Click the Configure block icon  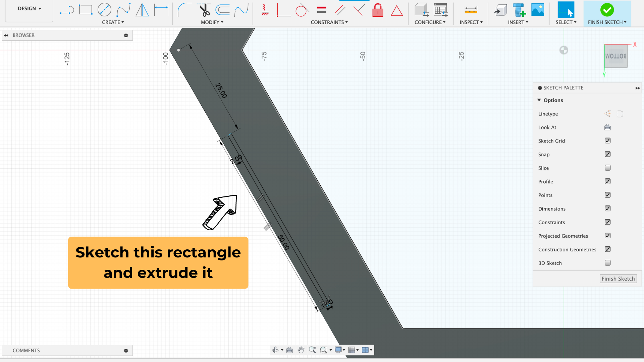click(x=421, y=10)
